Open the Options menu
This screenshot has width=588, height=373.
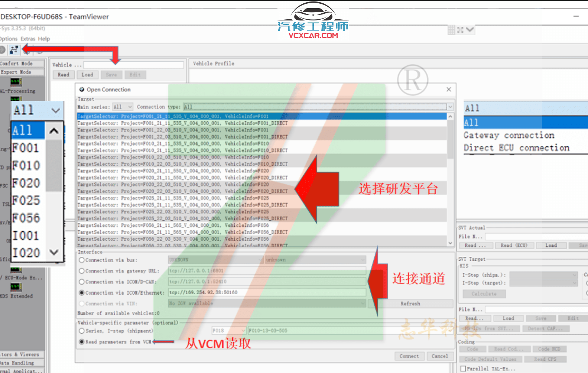pyautogui.click(x=9, y=39)
